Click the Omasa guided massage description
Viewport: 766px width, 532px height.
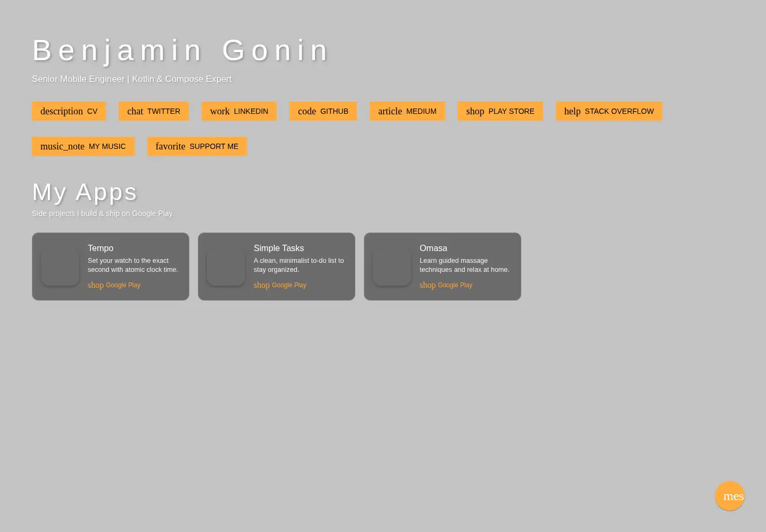coord(464,265)
